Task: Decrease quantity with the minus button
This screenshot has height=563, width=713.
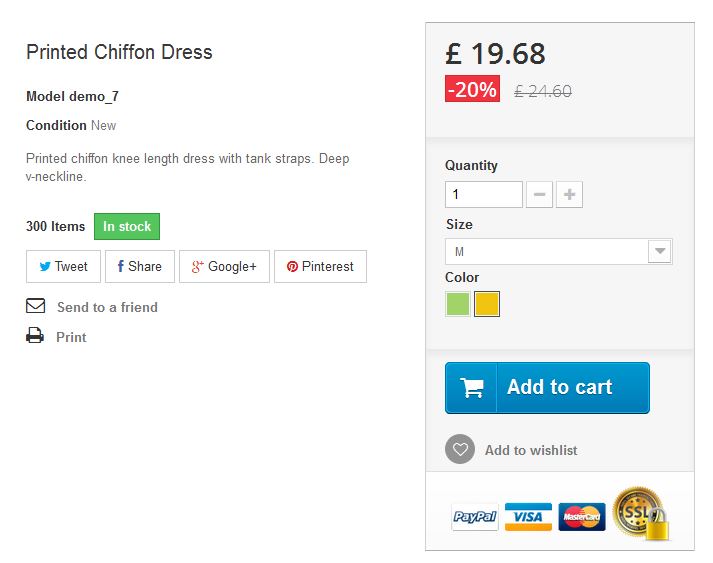Action: [x=540, y=195]
